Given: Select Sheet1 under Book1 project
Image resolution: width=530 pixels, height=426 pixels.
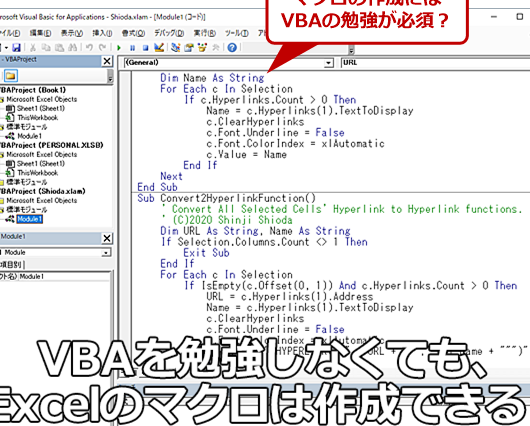Looking at the screenshot, I should pos(41,109).
